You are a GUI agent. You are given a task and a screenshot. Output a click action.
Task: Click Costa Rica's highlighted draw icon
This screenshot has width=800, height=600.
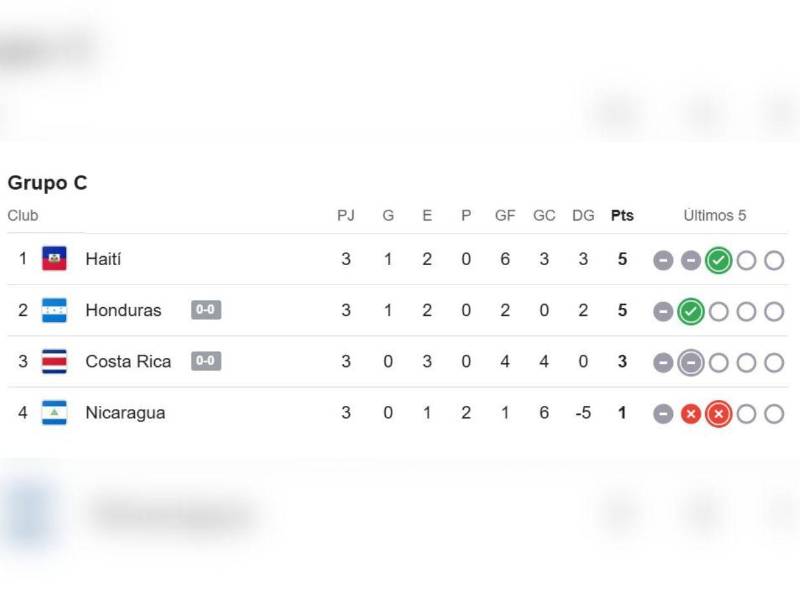pos(690,362)
